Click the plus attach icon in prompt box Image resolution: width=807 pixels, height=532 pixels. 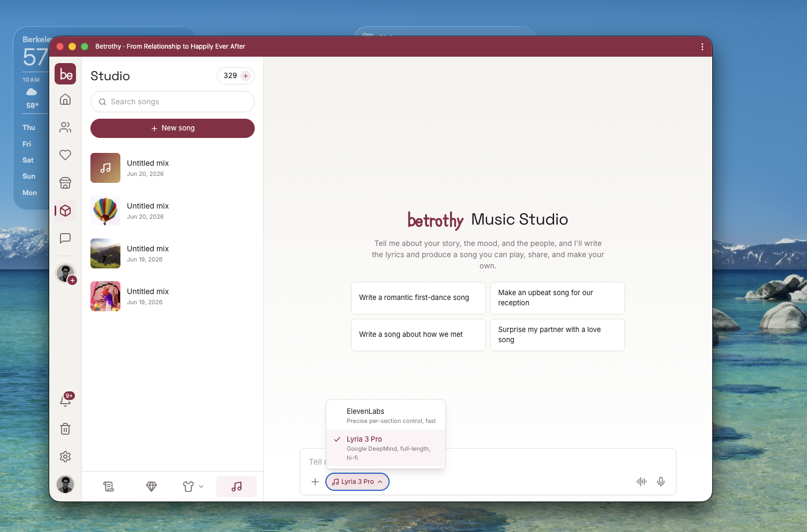(315, 482)
